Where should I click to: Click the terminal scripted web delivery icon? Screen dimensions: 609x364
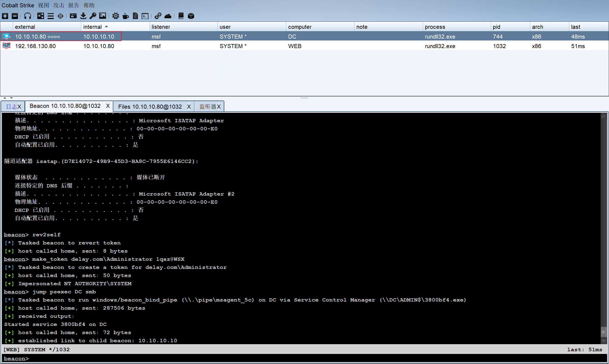[x=145, y=16]
